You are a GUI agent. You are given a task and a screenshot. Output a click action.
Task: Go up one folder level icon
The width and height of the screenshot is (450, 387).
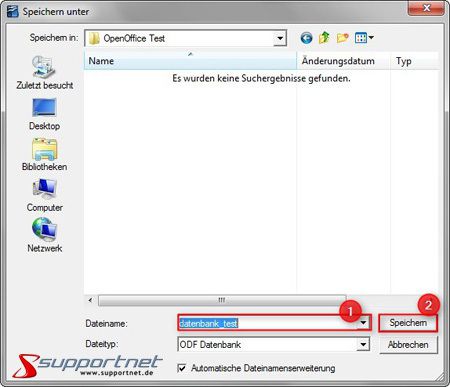click(x=324, y=38)
